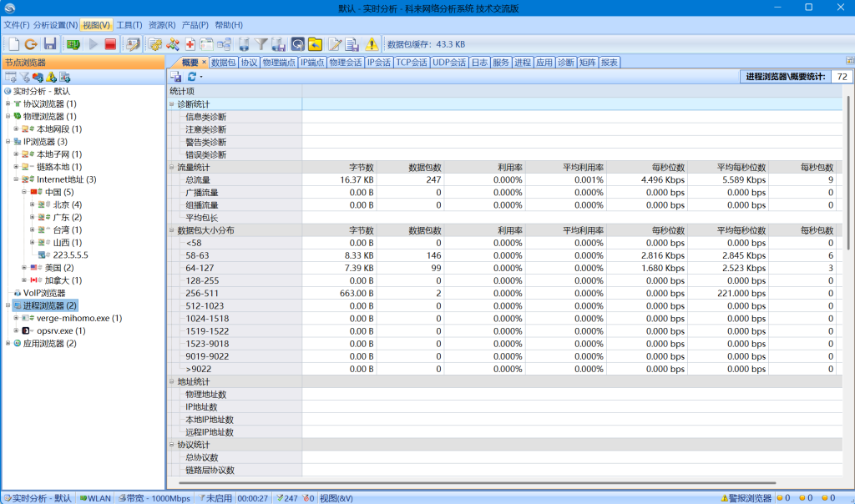Click the grey Play start capture icon
Screen dimensions: 855x504
pos(93,44)
